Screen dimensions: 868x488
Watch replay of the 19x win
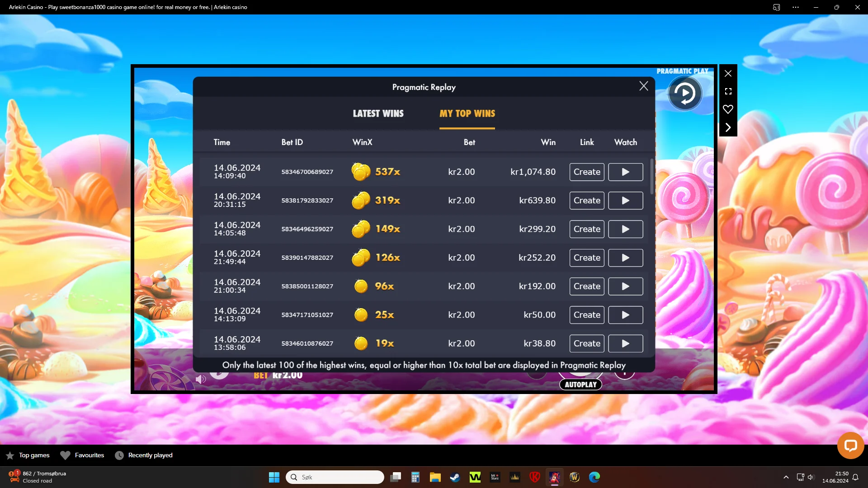626,343
